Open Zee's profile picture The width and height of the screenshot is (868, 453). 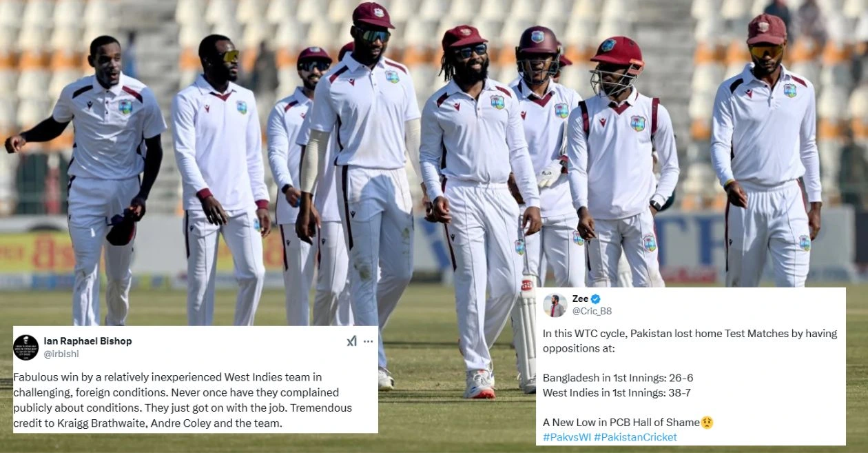pyautogui.click(x=555, y=305)
